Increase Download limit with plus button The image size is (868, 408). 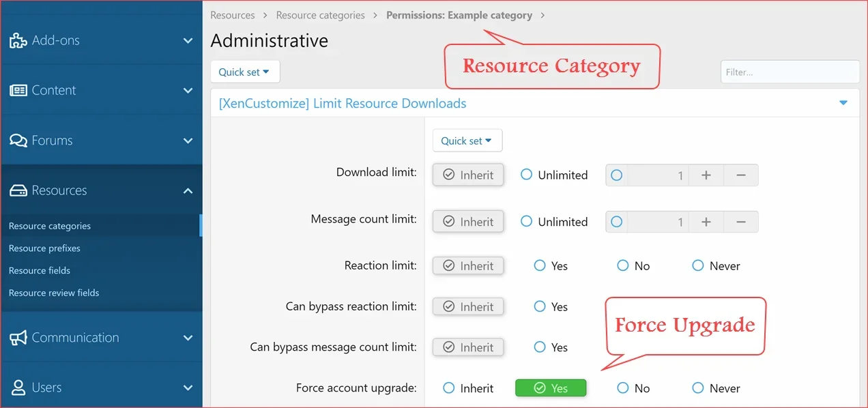coord(706,175)
